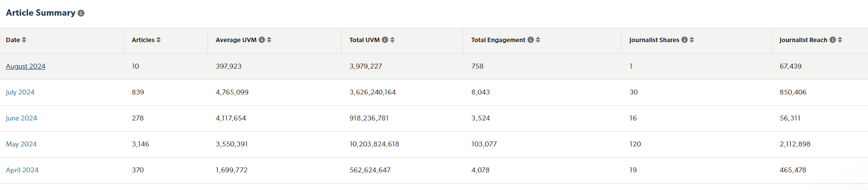Show the Total Engagement info icon
Screen dimensions: 868x190
(x=530, y=40)
